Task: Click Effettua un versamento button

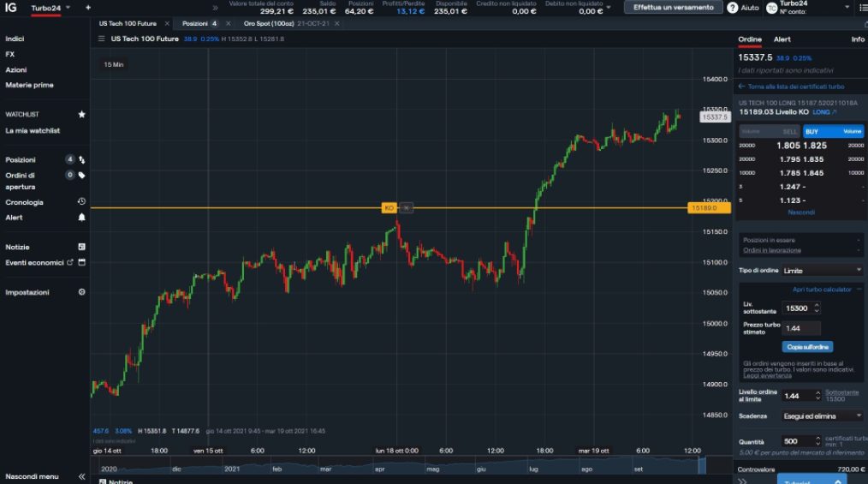Action: tap(673, 7)
